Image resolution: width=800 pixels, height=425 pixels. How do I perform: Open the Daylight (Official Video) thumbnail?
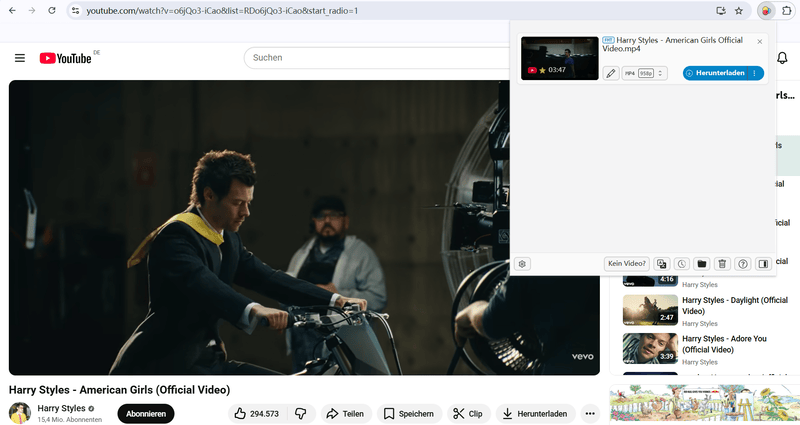(650, 310)
